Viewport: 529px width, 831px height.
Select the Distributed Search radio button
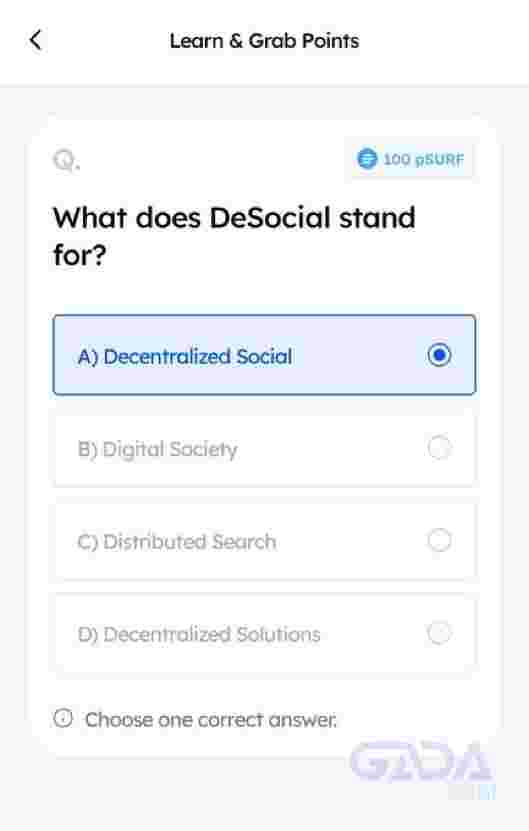[x=439, y=541]
